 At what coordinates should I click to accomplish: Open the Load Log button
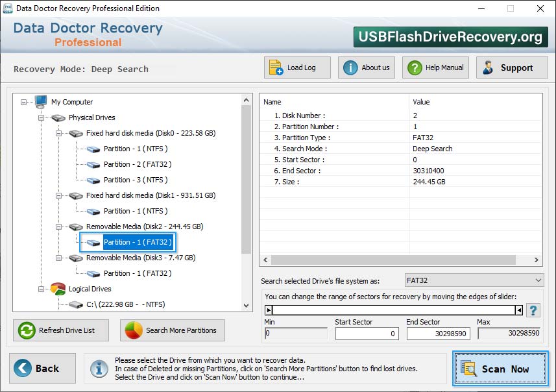[x=297, y=67]
